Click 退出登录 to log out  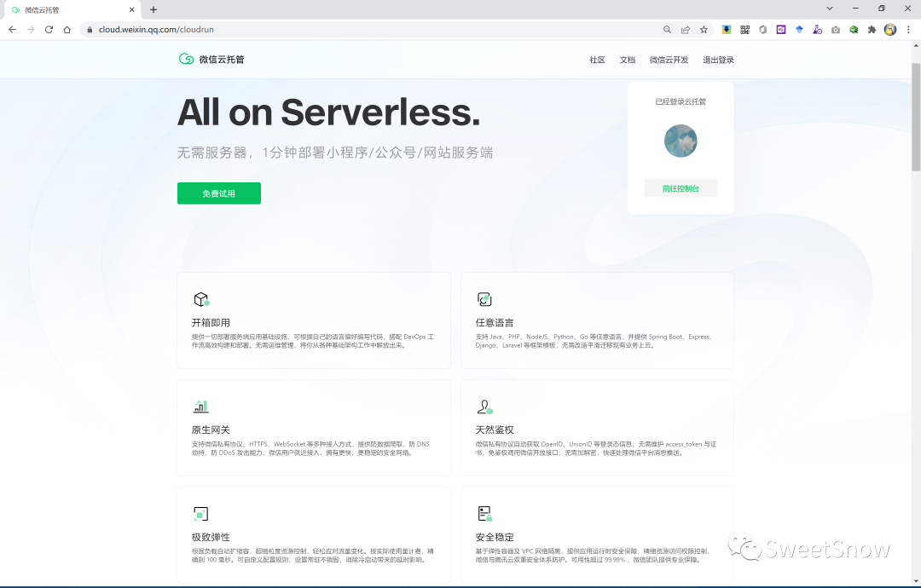point(718,60)
